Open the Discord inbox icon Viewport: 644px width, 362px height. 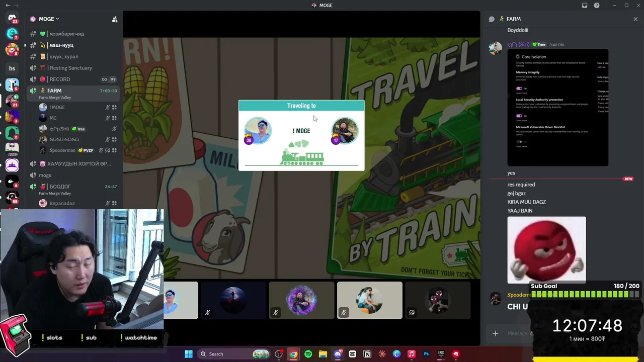(585, 6)
